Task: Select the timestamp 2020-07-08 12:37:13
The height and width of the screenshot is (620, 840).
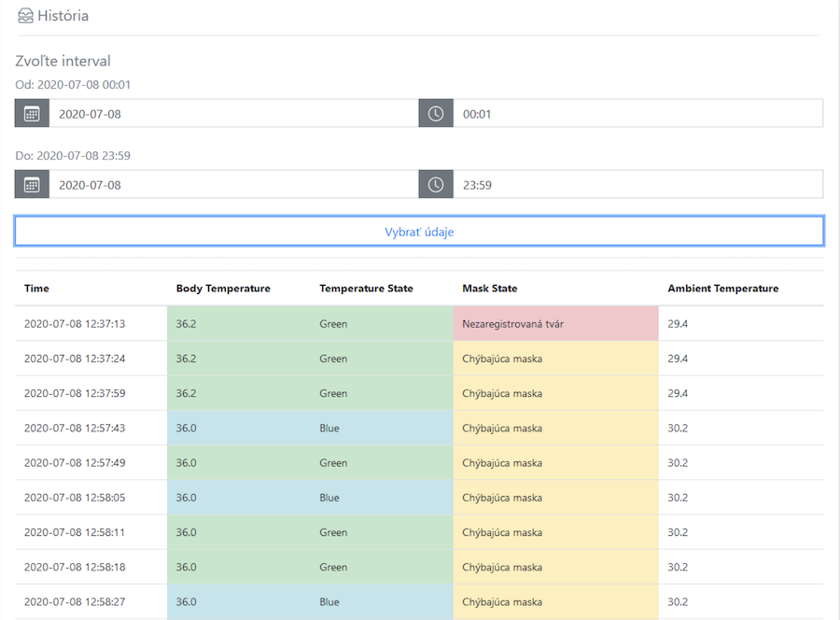Action: pos(75,324)
